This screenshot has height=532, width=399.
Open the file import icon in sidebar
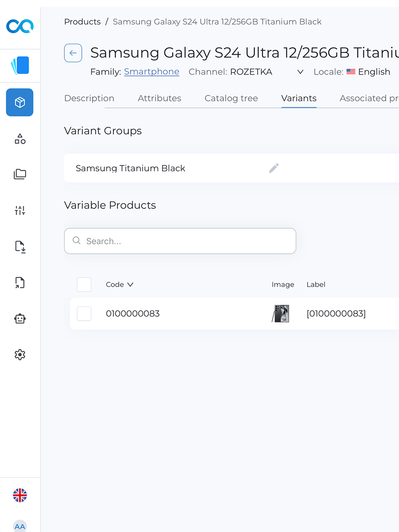pos(20,247)
